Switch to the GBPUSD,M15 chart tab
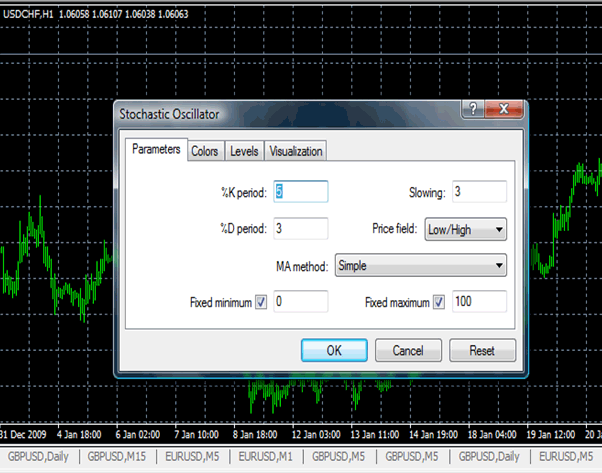602x473 pixels. point(116,456)
